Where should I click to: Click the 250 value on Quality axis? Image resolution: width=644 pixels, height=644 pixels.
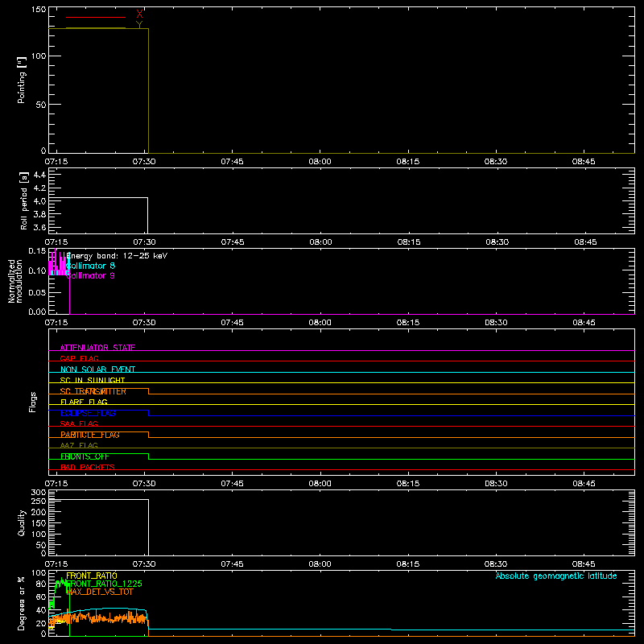(x=39, y=502)
